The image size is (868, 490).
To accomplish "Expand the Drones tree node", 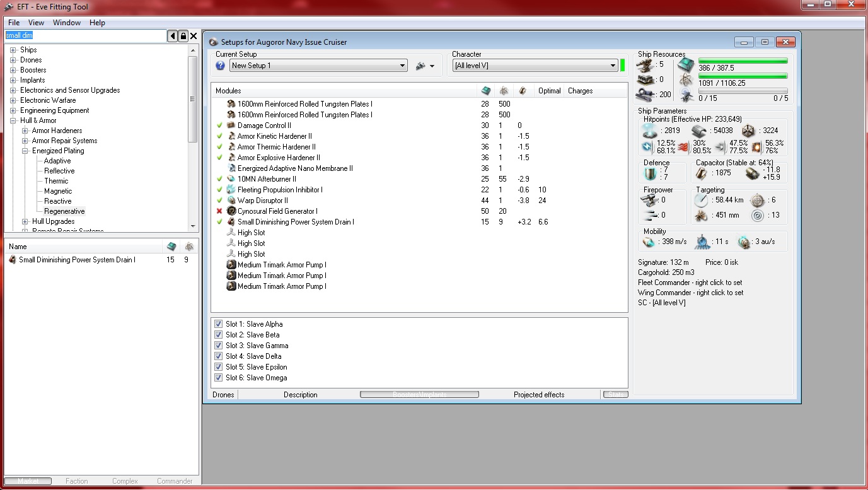I will pos(13,60).
